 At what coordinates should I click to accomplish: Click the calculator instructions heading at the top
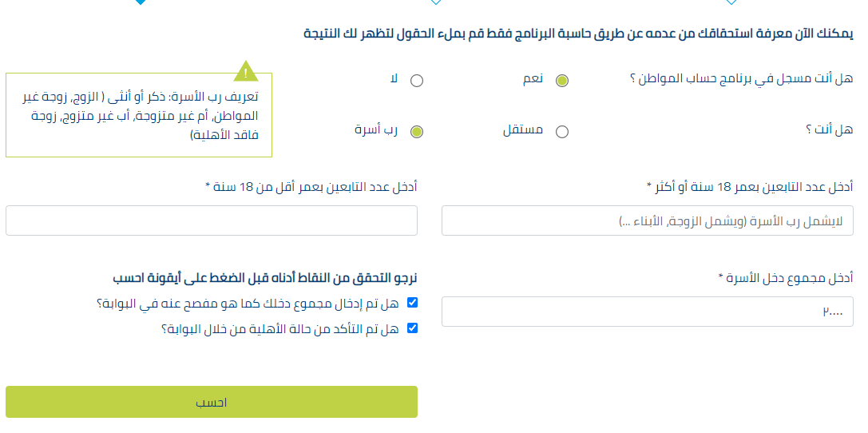click(x=578, y=34)
